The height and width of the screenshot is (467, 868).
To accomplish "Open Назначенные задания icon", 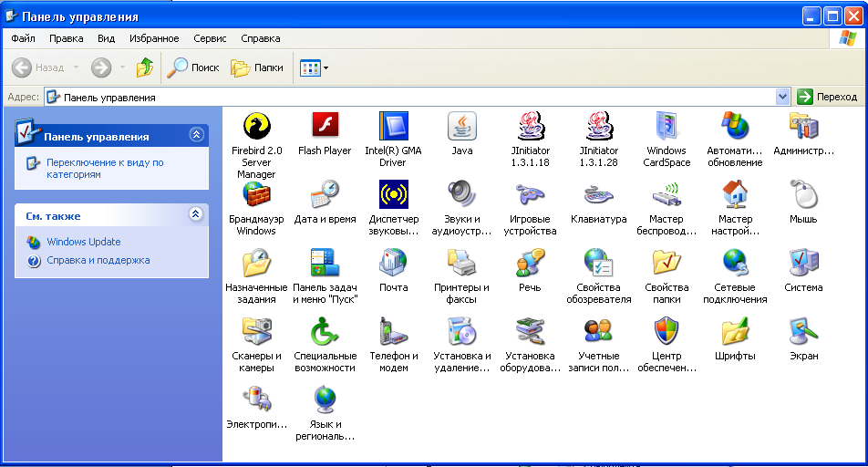I will click(257, 263).
